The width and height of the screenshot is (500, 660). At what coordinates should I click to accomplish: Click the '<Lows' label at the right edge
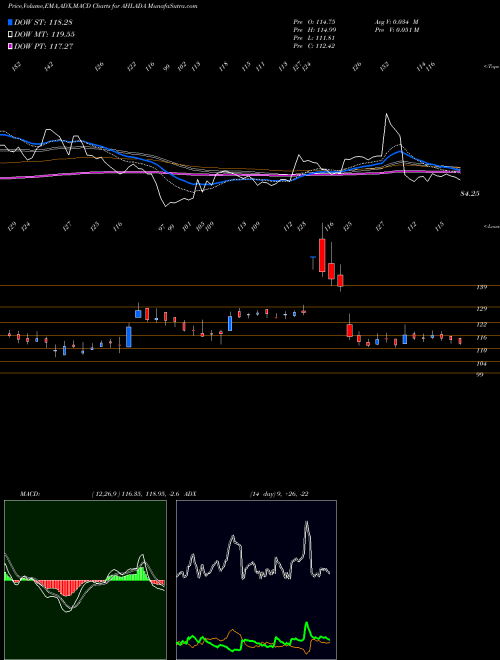(x=491, y=226)
